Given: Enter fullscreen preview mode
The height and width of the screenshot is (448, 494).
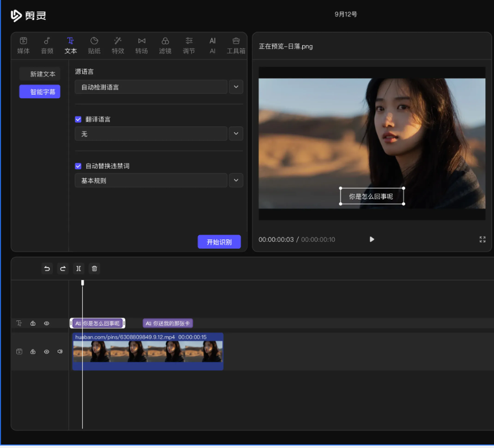Looking at the screenshot, I should tap(482, 239).
